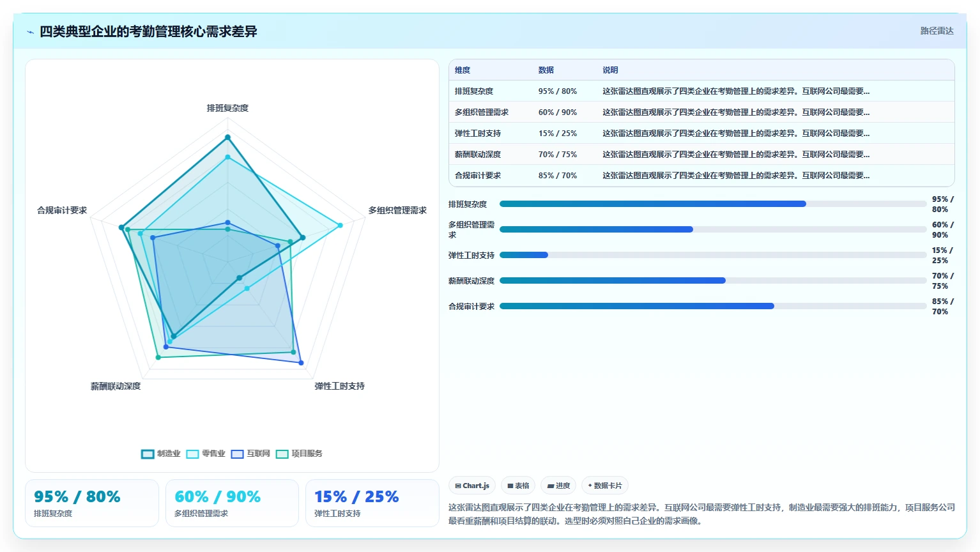Viewport: 980px width, 552px height.
Task: Click the 表格 tag icon
Action: click(510, 486)
